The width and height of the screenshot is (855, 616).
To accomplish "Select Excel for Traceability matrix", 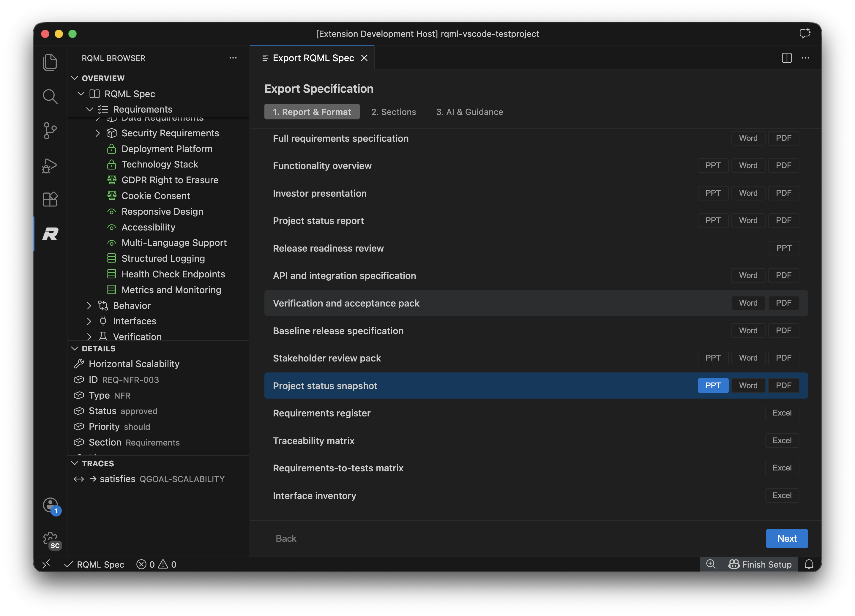I will tap(782, 440).
